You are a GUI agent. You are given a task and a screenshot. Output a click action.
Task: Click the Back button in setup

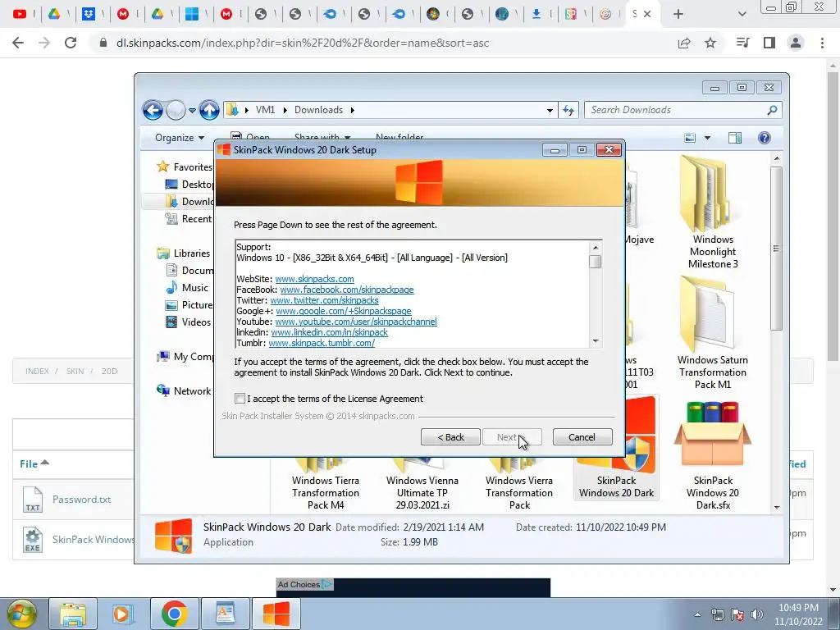450,437
